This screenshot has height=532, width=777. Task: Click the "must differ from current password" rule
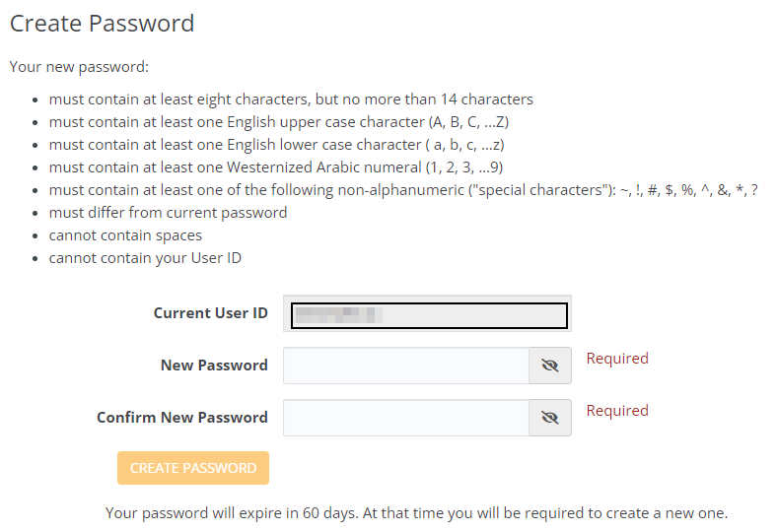168,213
